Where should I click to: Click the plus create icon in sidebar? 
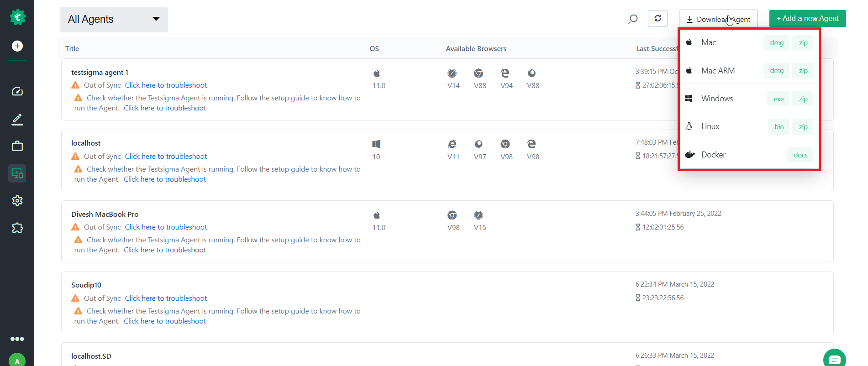[x=17, y=46]
